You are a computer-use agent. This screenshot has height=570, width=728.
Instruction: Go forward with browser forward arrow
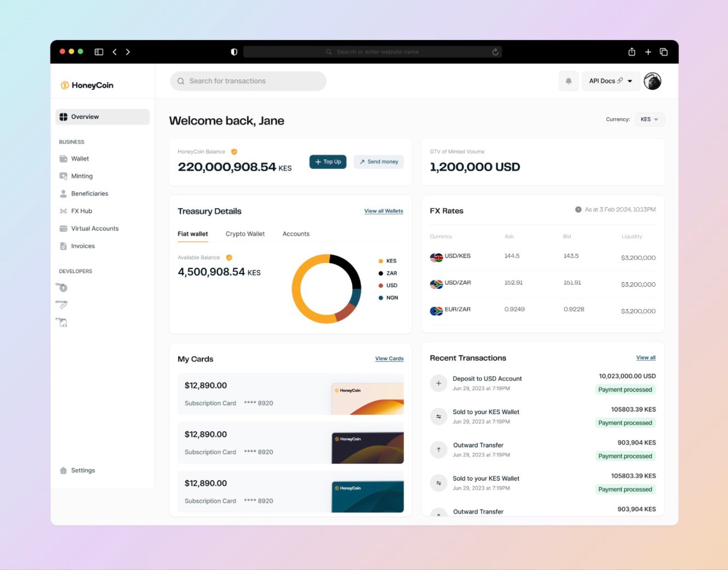coord(128,52)
